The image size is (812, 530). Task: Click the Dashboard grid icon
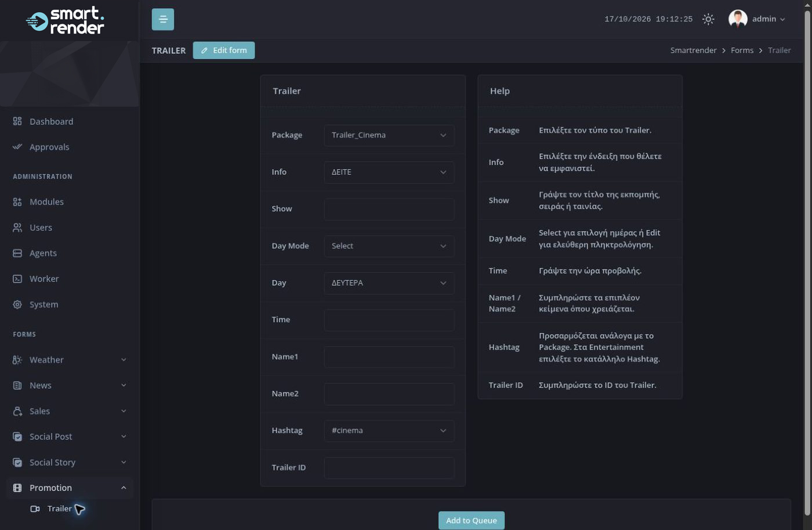tap(17, 121)
